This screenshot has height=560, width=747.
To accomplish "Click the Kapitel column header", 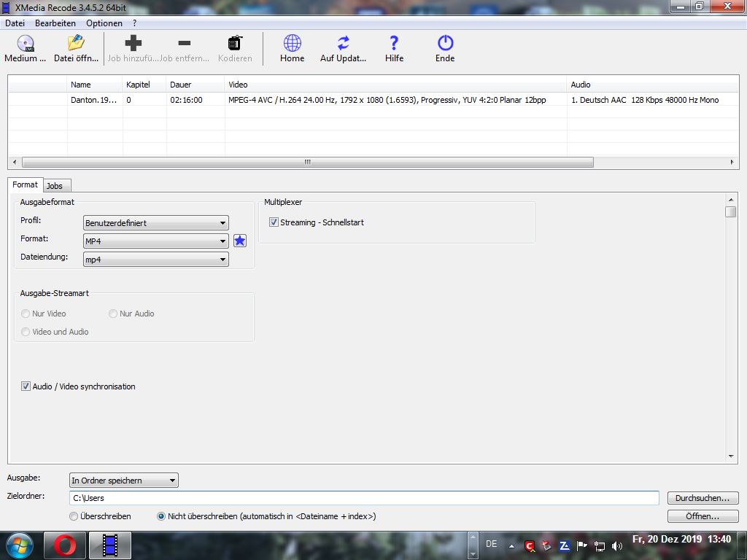I will [x=144, y=85].
